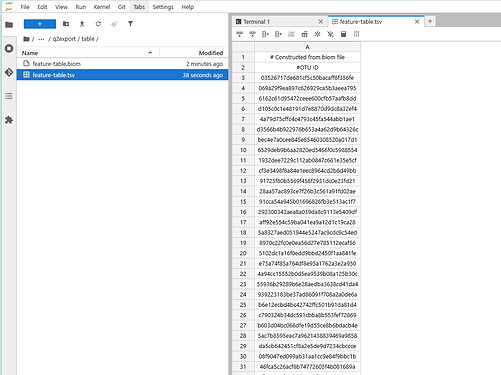
Task: Click the add-column toolbar icon
Action: tap(265, 34)
